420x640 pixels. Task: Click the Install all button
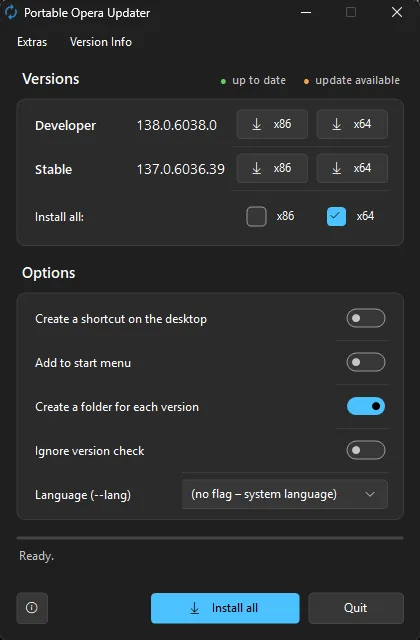click(225, 608)
